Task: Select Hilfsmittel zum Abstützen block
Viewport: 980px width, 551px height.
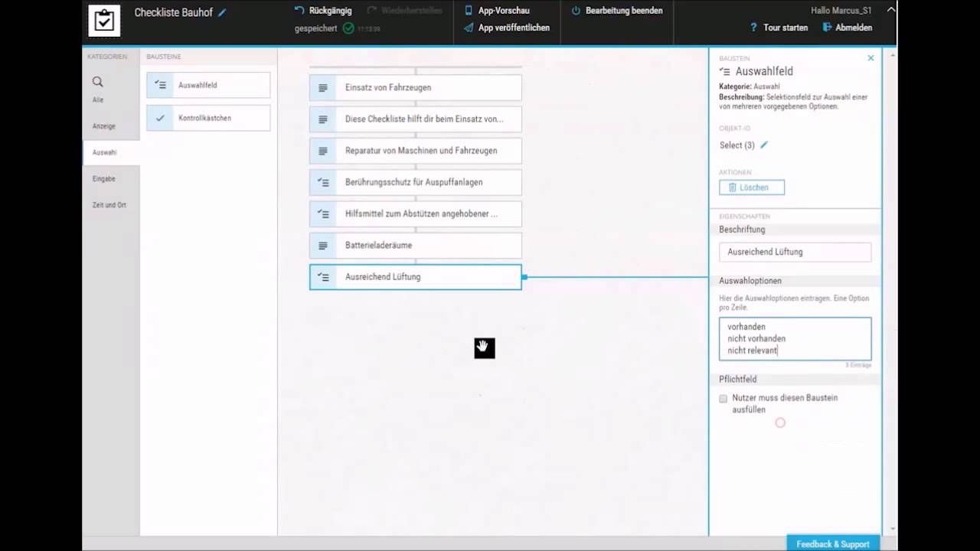Action: 416,214
